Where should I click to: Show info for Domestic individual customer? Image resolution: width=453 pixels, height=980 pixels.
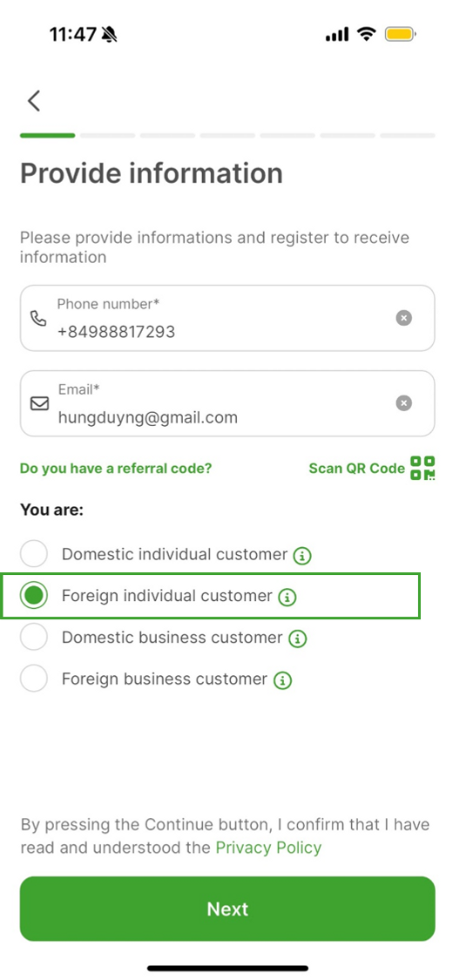coord(302,555)
